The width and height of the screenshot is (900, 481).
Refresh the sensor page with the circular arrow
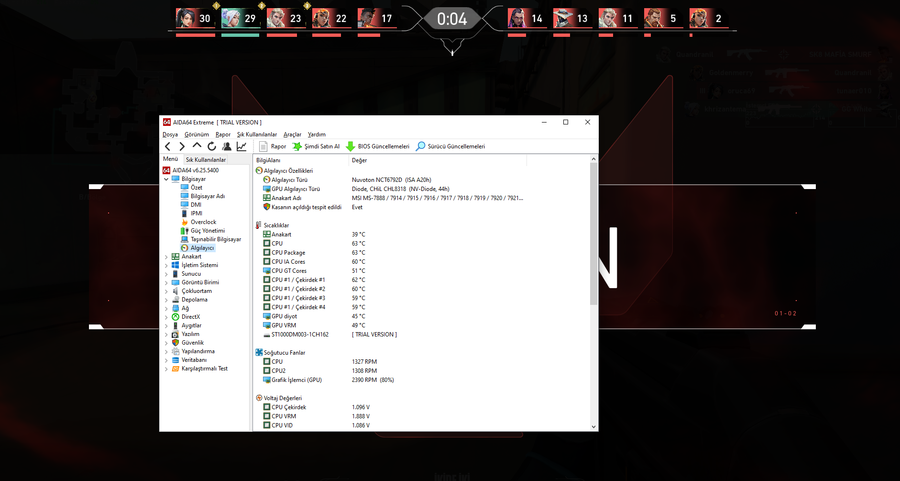tap(212, 147)
